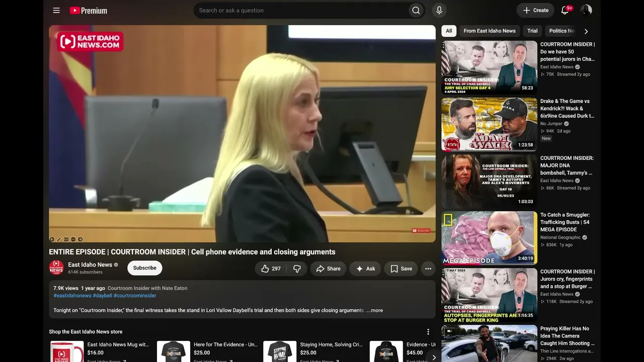Screen dimensions: 644x362
Task: Click the Create button
Action: pyautogui.click(x=535, y=10)
